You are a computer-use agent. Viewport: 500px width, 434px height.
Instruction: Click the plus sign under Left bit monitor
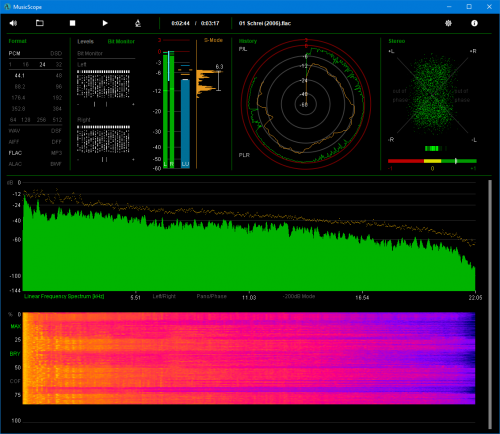pyautogui.click(x=133, y=104)
